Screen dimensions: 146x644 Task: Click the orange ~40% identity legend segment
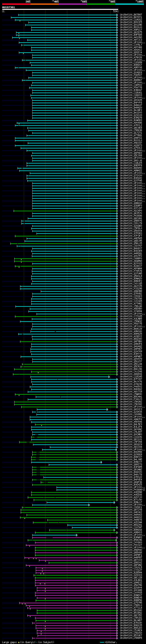click(45, 4)
